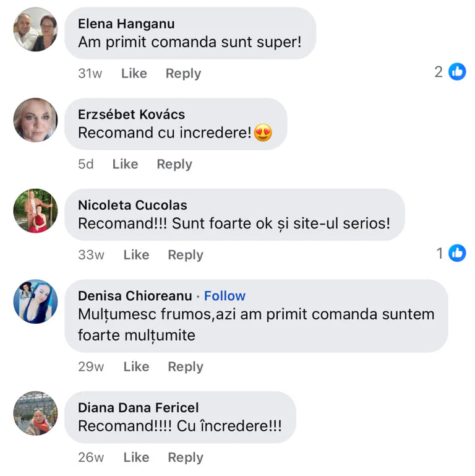Click the like reaction icon on Elena Hanganu's comment

[457, 72]
